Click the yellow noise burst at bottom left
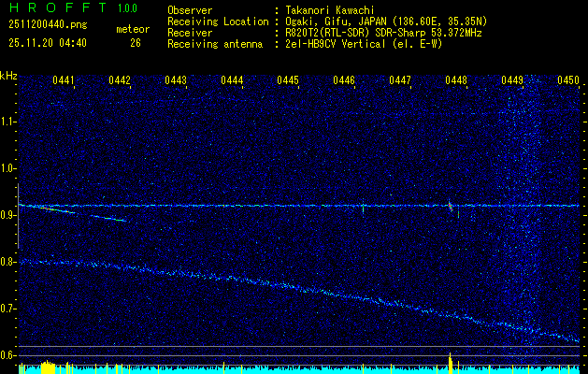 pyautogui.click(x=47, y=366)
